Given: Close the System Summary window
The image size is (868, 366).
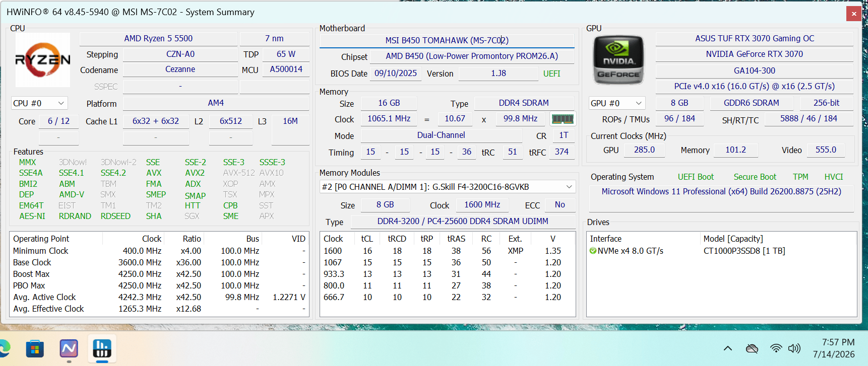Looking at the screenshot, I should (x=854, y=14).
